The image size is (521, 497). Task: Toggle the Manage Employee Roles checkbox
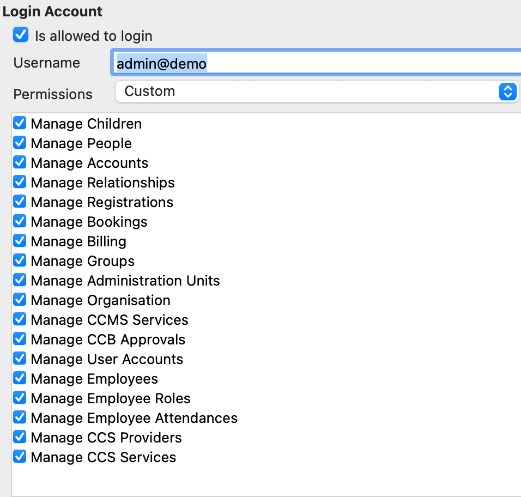(20, 398)
